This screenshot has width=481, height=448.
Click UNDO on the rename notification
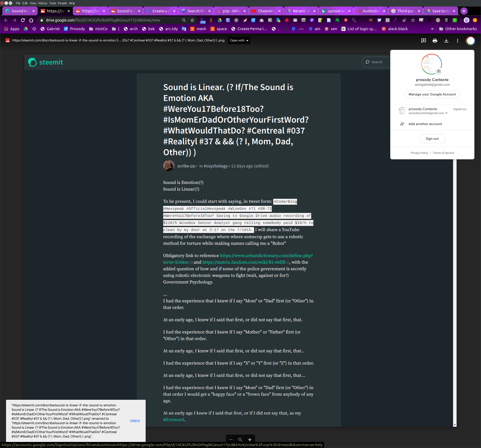pos(135,421)
